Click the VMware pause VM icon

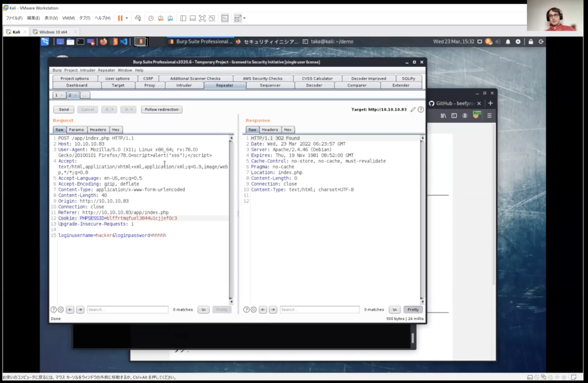tap(120, 18)
